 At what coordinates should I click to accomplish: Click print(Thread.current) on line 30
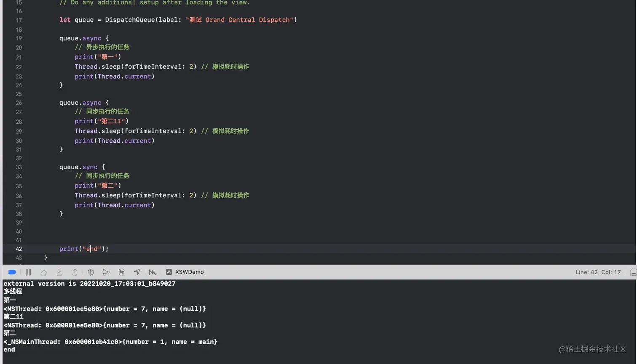(115, 141)
